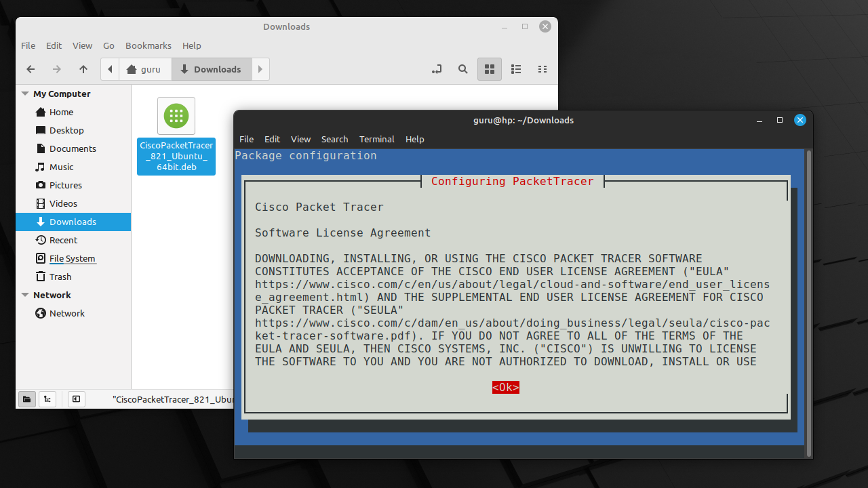Open the Help menu in the Downloads window
Viewport: 868px width, 488px height.
point(192,45)
